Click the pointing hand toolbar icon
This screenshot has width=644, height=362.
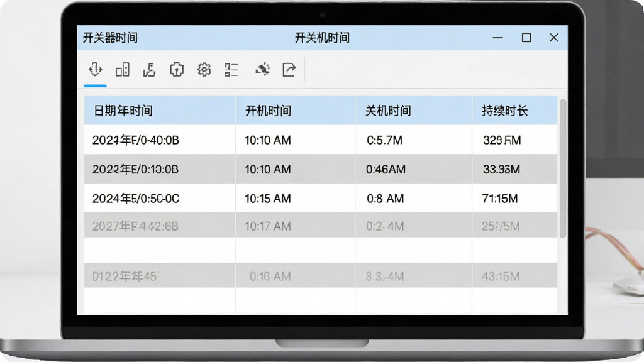150,70
